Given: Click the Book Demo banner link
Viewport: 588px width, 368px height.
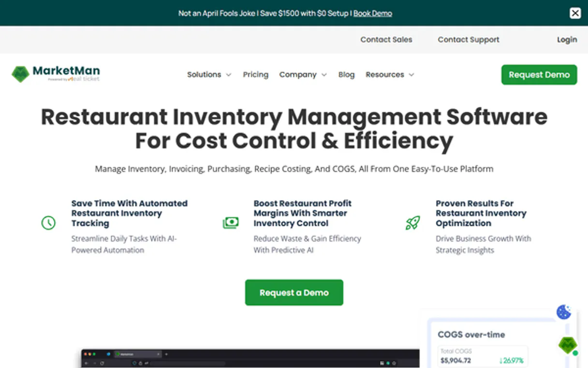Looking at the screenshot, I should pos(372,14).
